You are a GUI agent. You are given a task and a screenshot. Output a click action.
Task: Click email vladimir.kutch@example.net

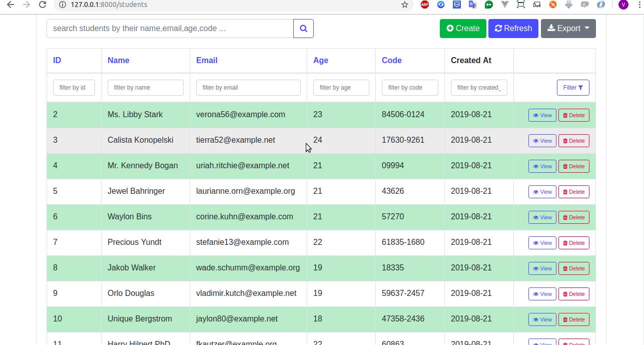(246, 293)
